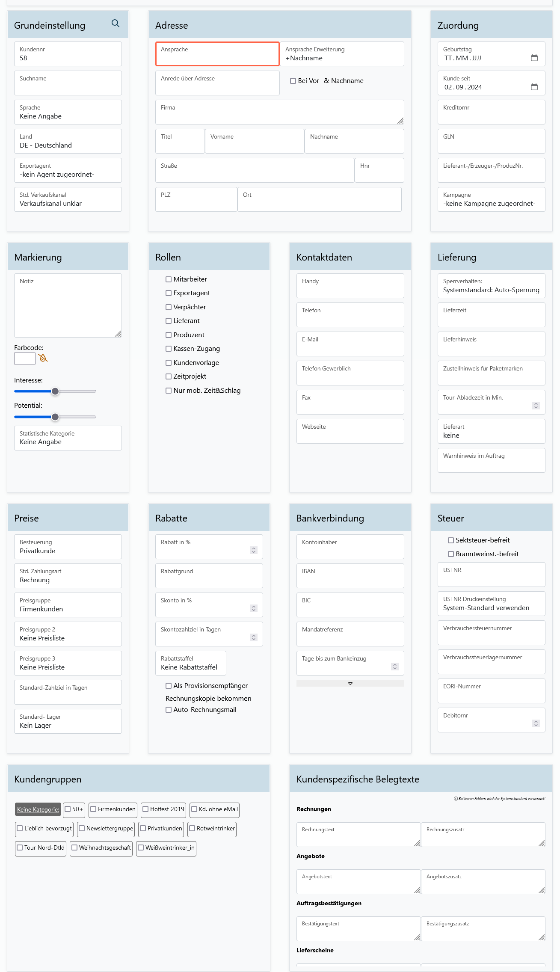Click the IBAN input field
This screenshot has height=972, width=560.
[x=350, y=576]
